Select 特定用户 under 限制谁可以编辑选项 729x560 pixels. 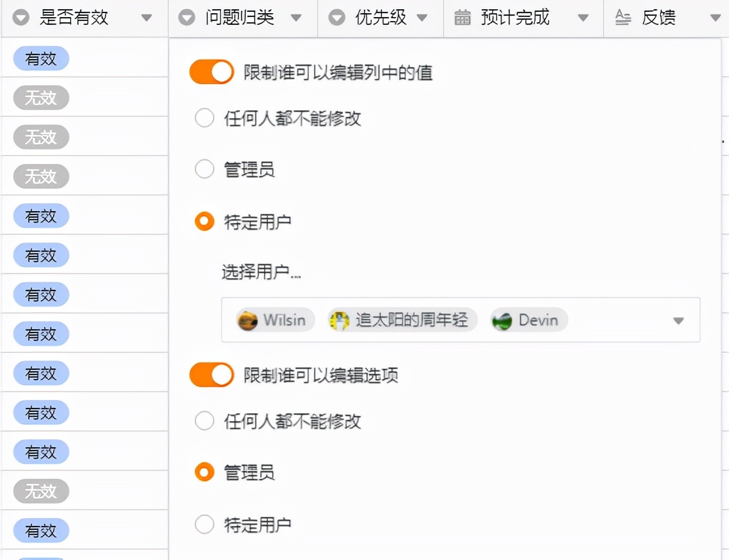click(x=204, y=524)
